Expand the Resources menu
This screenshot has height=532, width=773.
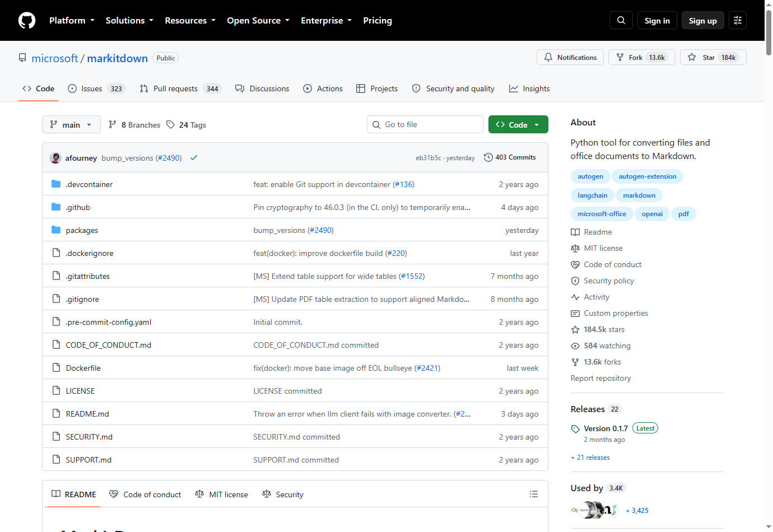click(190, 21)
